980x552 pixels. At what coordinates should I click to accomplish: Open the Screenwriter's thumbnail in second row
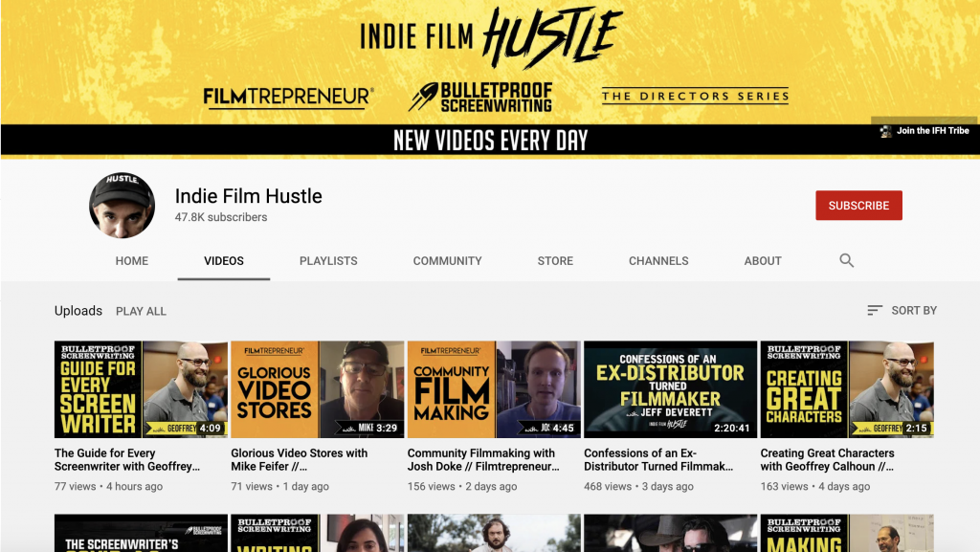pyautogui.click(x=142, y=533)
